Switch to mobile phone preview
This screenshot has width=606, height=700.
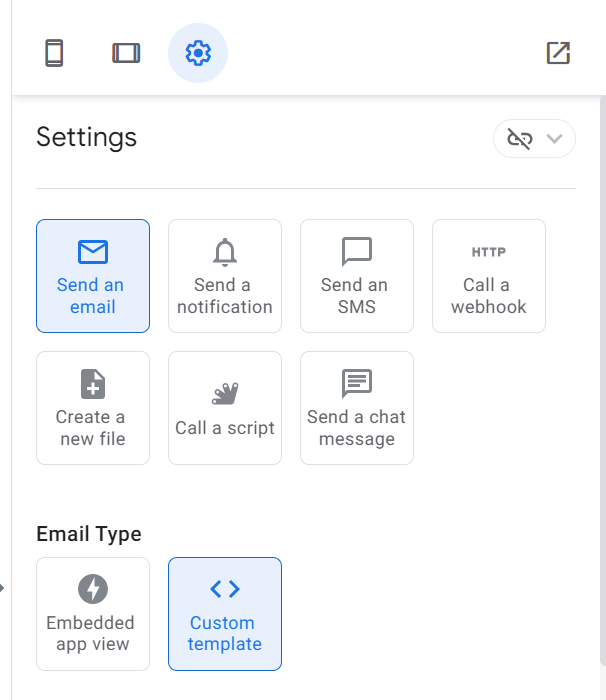(x=55, y=53)
